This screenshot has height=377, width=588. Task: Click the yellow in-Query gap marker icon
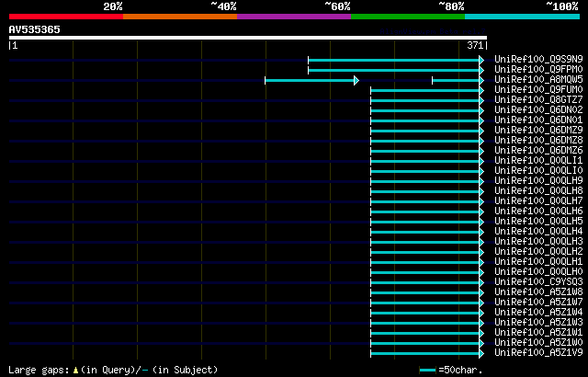click(x=75, y=371)
